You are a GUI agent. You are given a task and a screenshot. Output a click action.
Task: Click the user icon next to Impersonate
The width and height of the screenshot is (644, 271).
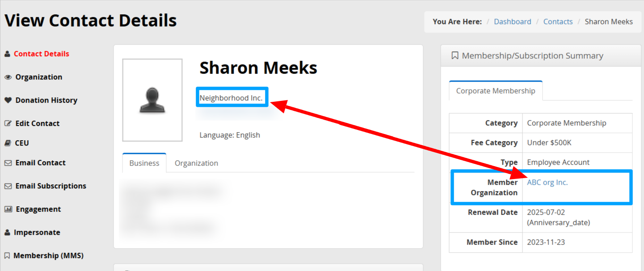(x=7, y=233)
